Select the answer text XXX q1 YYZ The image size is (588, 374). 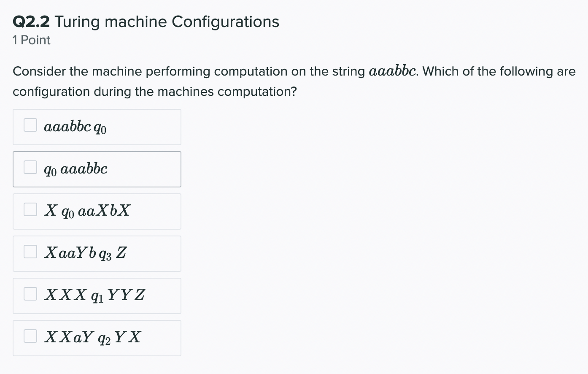pos(95,295)
